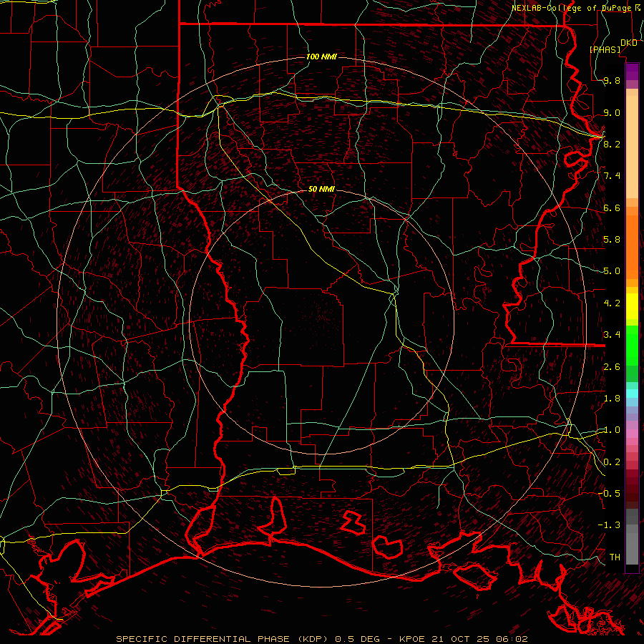Click the 3.4 scale label

coord(612,335)
